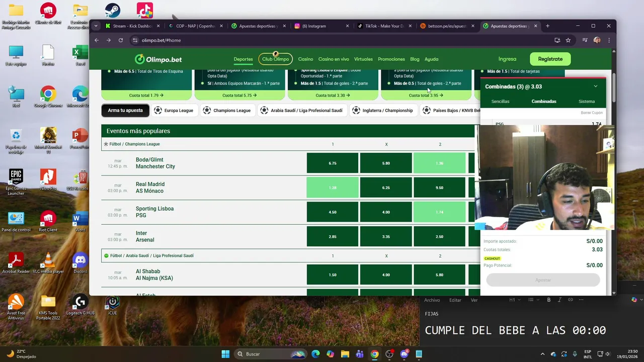Deselect PSG win odds 1.74
Viewport: 644px width, 362px height.
point(440,212)
